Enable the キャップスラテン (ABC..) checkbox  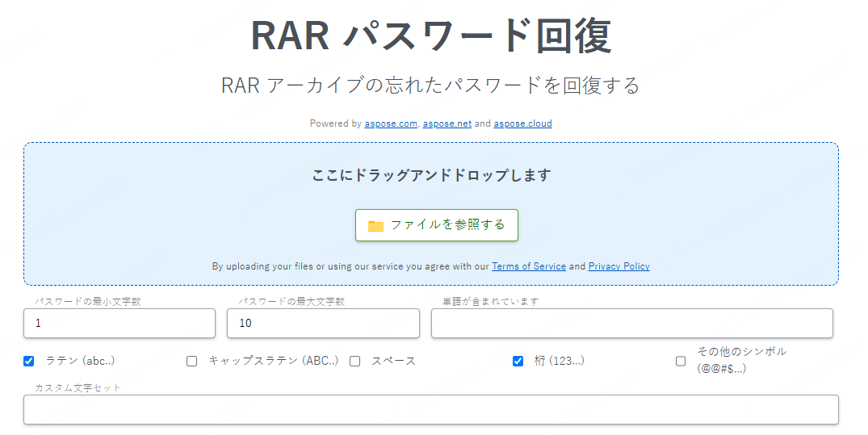coord(191,362)
